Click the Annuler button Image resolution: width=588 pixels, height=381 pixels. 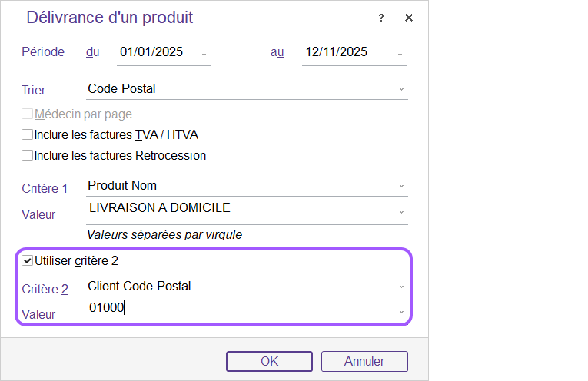(x=364, y=361)
